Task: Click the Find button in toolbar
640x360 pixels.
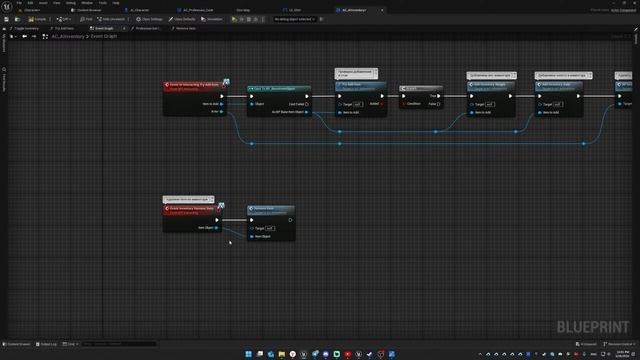Action: point(86,19)
